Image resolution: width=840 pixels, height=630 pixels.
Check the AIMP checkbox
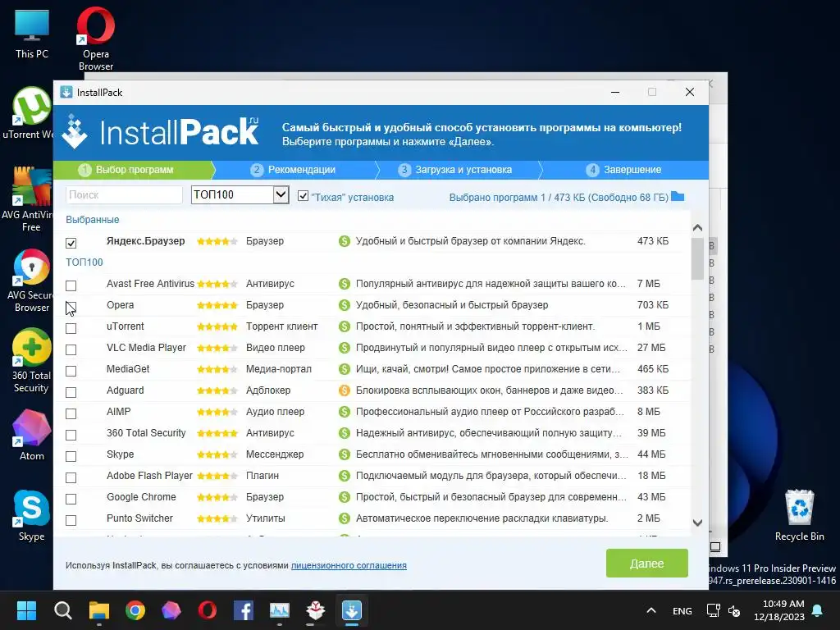(x=71, y=413)
